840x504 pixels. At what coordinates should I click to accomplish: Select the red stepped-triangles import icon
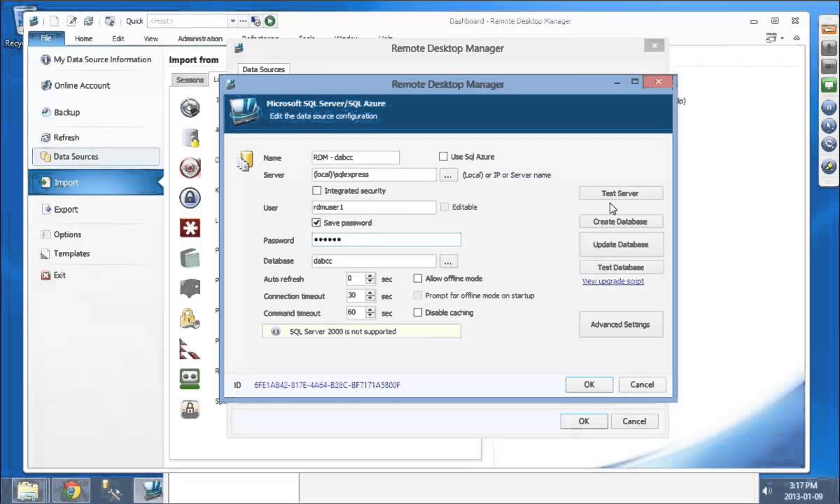coord(190,348)
